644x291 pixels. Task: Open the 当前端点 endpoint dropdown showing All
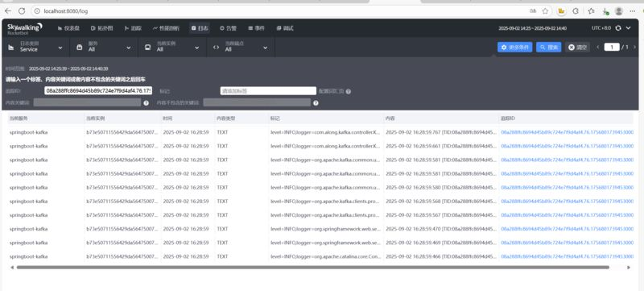click(240, 48)
